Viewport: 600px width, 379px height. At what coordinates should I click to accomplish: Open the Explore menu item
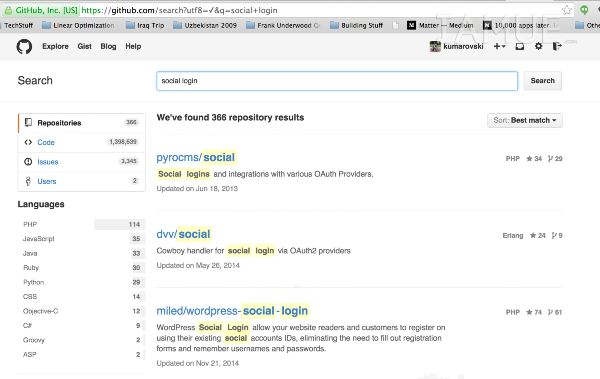point(55,46)
